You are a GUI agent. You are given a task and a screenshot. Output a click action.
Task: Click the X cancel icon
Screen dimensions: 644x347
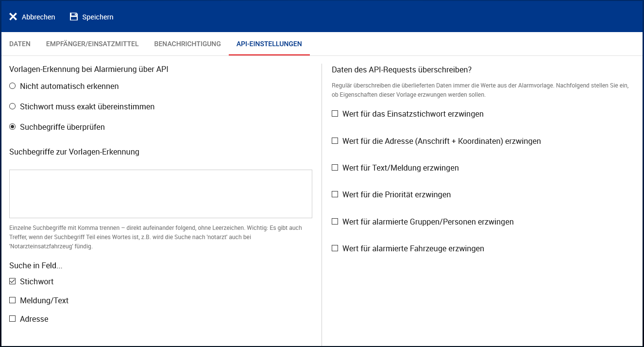click(13, 17)
